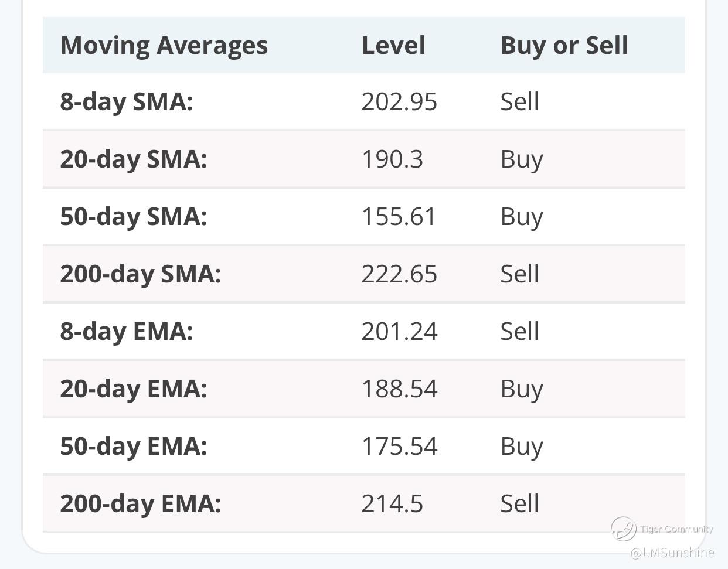The image size is (728, 569).
Task: Click the Moving Averages column header
Action: pyautogui.click(x=164, y=46)
